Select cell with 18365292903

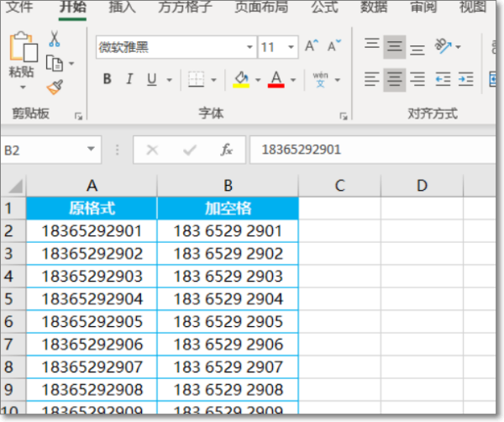click(92, 277)
